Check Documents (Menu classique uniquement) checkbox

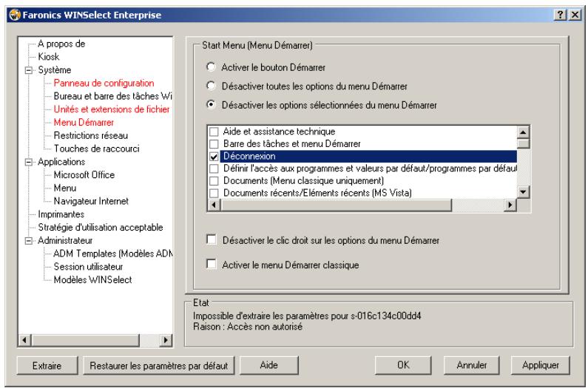[214, 181]
